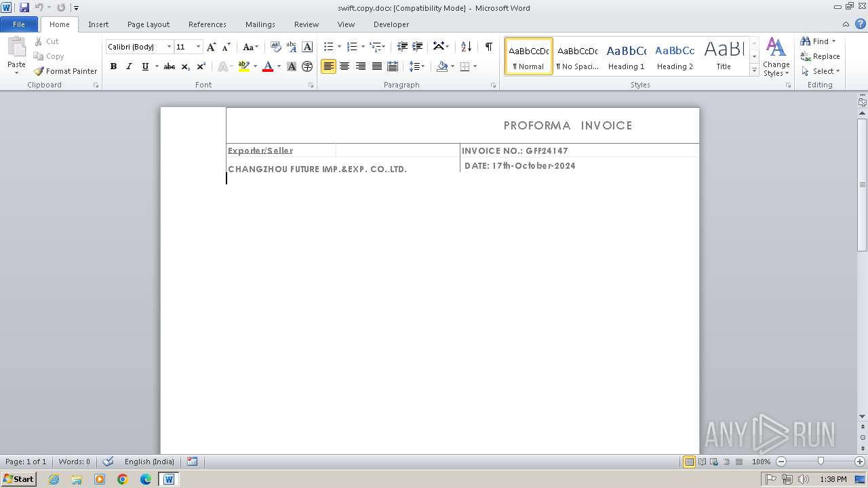Toggle Subscript formatting
The height and width of the screenshot is (488, 868).
186,66
